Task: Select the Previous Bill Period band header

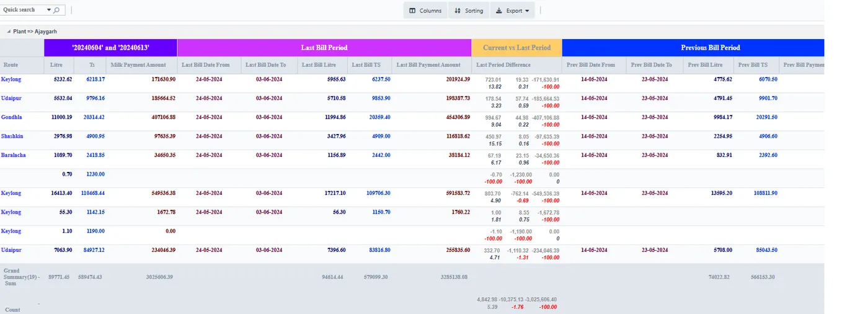Action: (693, 48)
